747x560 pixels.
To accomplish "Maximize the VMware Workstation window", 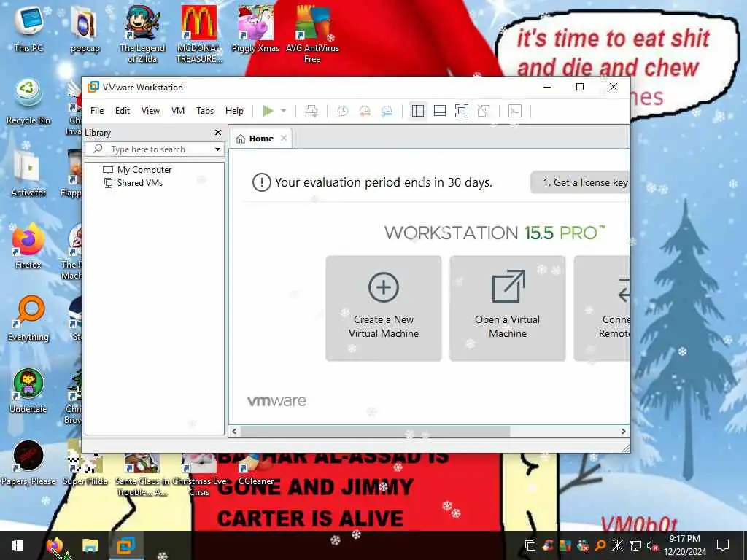I will tap(580, 87).
